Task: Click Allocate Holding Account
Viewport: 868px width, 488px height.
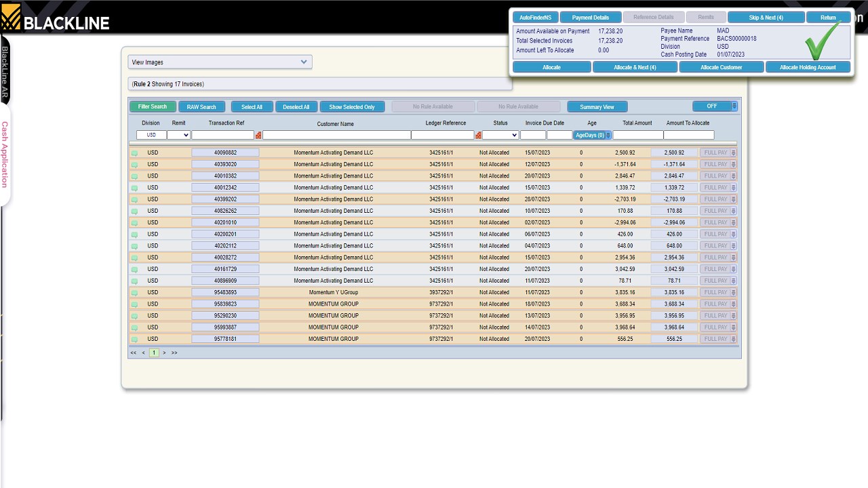Action: 808,67
